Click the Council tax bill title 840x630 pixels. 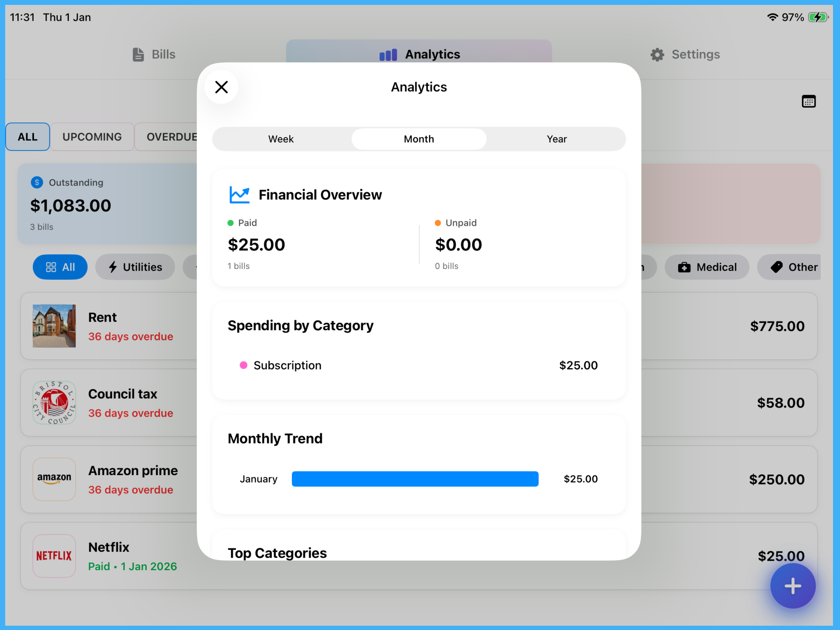pos(123,394)
